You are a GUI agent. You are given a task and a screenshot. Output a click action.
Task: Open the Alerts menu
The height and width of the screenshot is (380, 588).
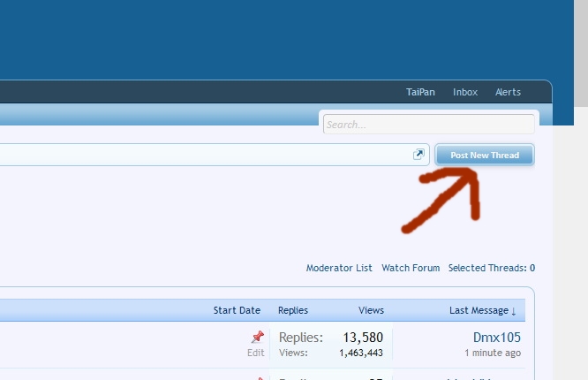point(508,92)
